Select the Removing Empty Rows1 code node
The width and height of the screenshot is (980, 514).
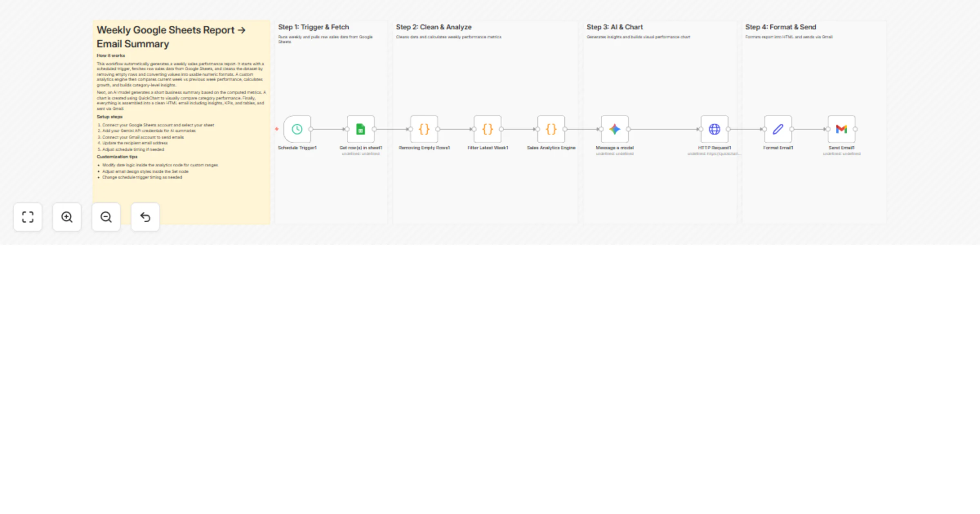(424, 129)
